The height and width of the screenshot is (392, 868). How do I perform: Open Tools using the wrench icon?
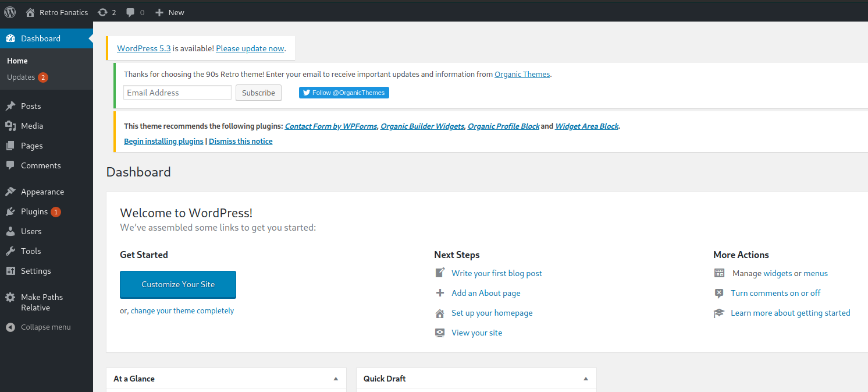click(x=10, y=250)
